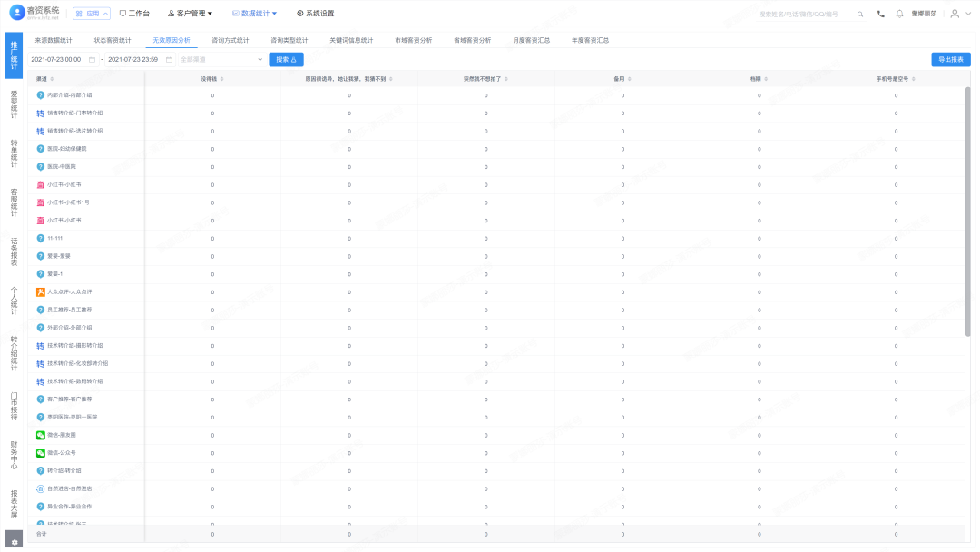Viewport: 980px width, 552px height.
Task: Sort by the 渠道 column arrows
Action: (x=52, y=79)
